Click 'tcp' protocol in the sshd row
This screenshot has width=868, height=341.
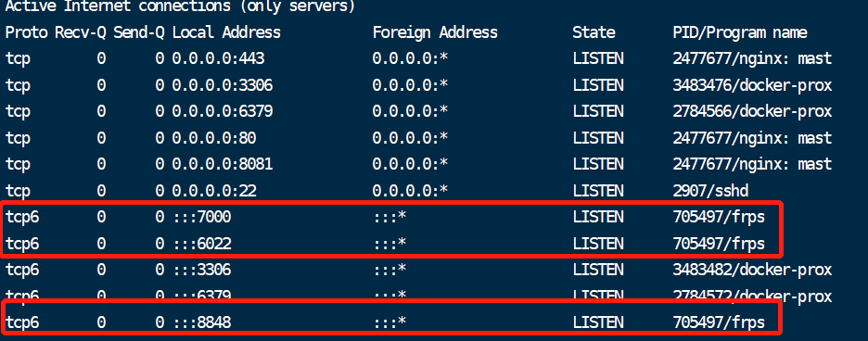tap(19, 191)
